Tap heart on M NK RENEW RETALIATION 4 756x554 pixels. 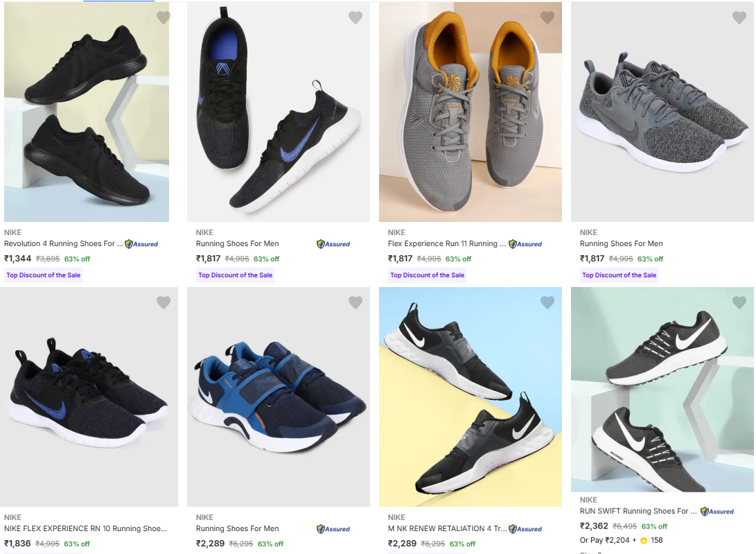coord(547,302)
